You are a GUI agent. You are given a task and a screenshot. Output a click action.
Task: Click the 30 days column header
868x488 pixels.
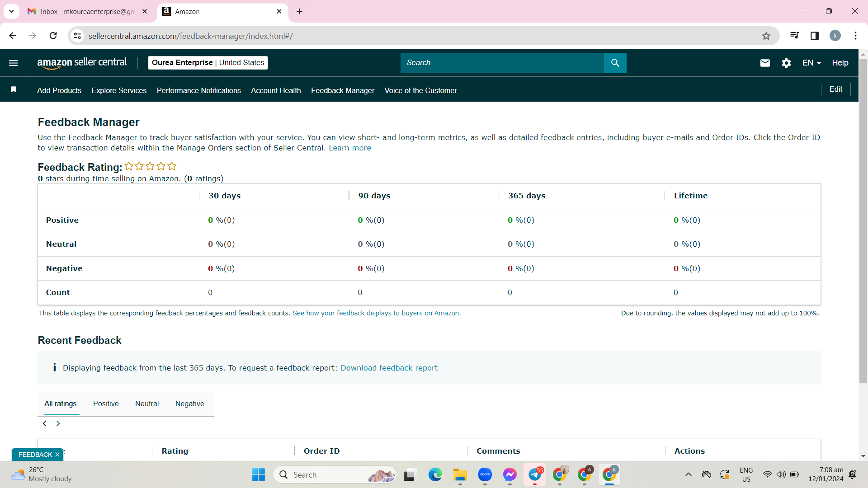(x=224, y=196)
